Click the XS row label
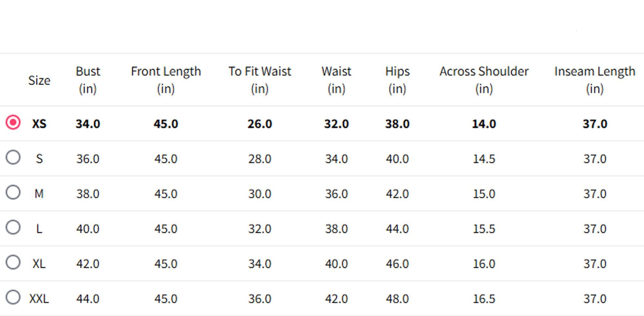This screenshot has width=644, height=316. click(39, 124)
